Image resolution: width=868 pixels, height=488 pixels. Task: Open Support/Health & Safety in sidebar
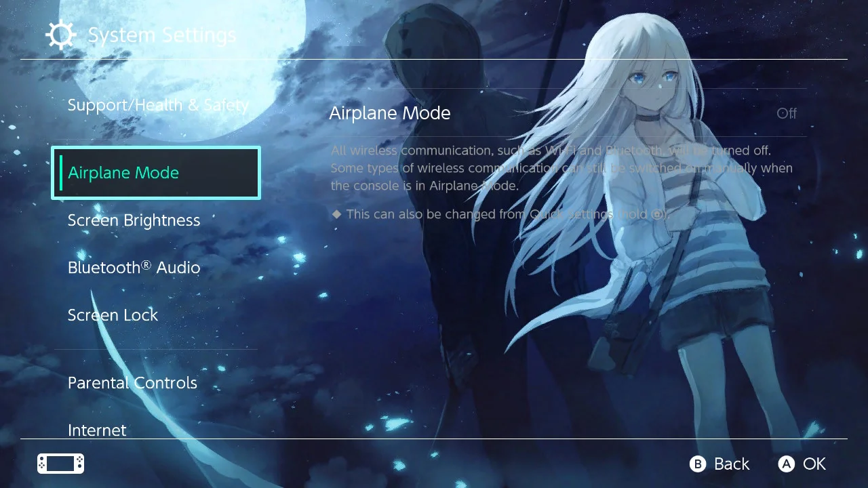pos(158,105)
